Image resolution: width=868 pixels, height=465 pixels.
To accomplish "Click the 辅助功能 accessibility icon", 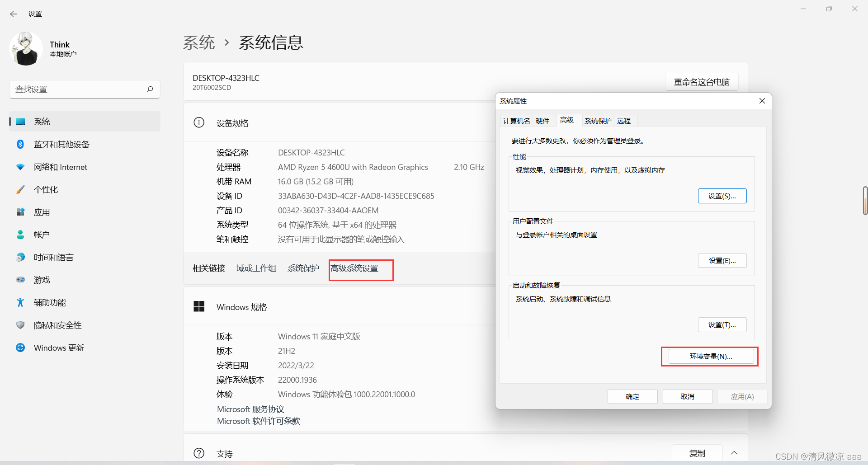I will pos(20,302).
